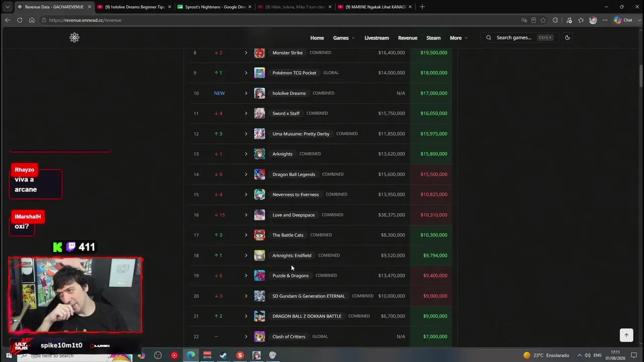Screen dimensions: 644x362
Task: Click the Dokkan Battle game icon
Action: pyautogui.click(x=260, y=316)
